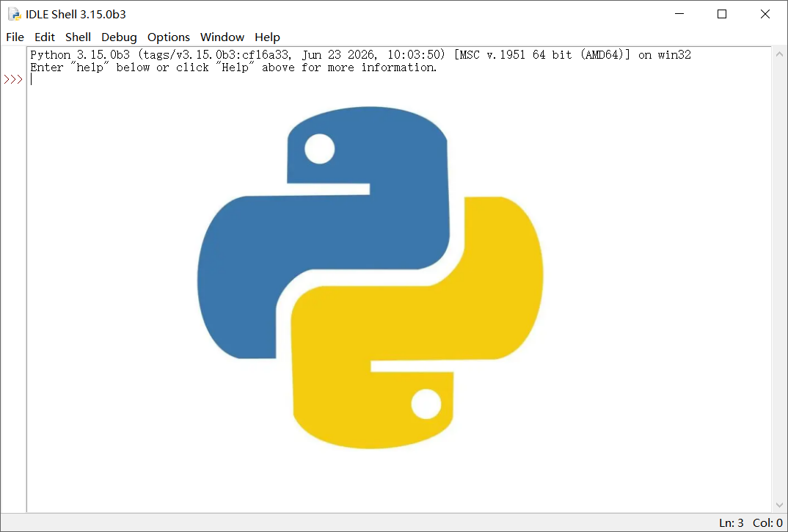Click the 'Enter "help" below' info line
The height and width of the screenshot is (532, 788).
(234, 68)
